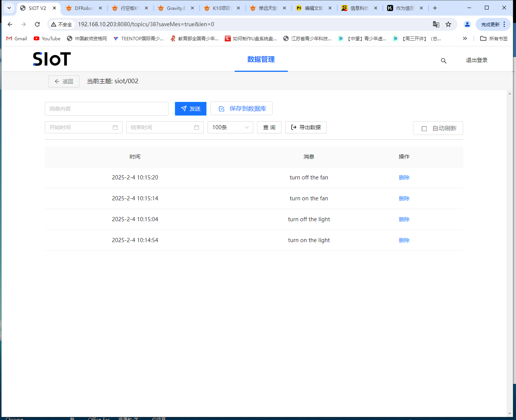516x420 pixels.
Task: Reload the page with the refresh icon
Action: coord(37,24)
